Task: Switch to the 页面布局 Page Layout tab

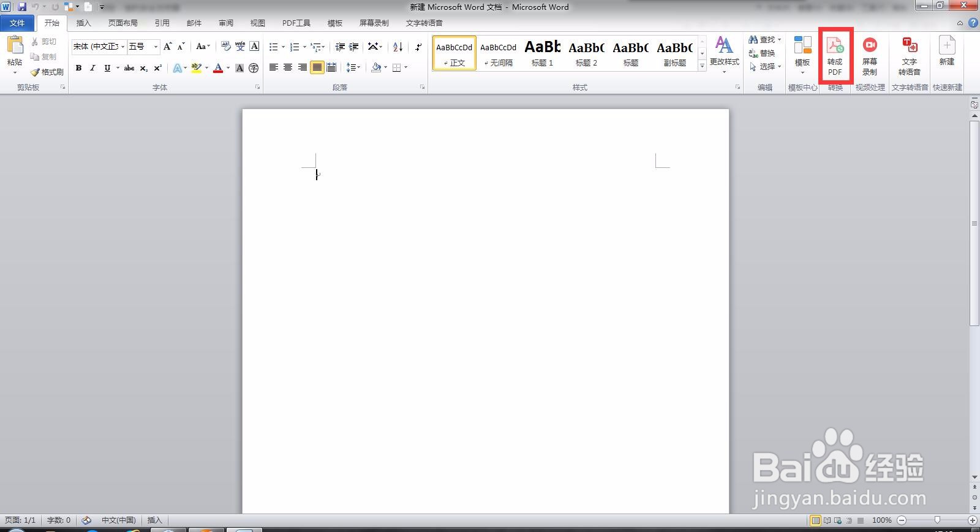Action: point(123,23)
